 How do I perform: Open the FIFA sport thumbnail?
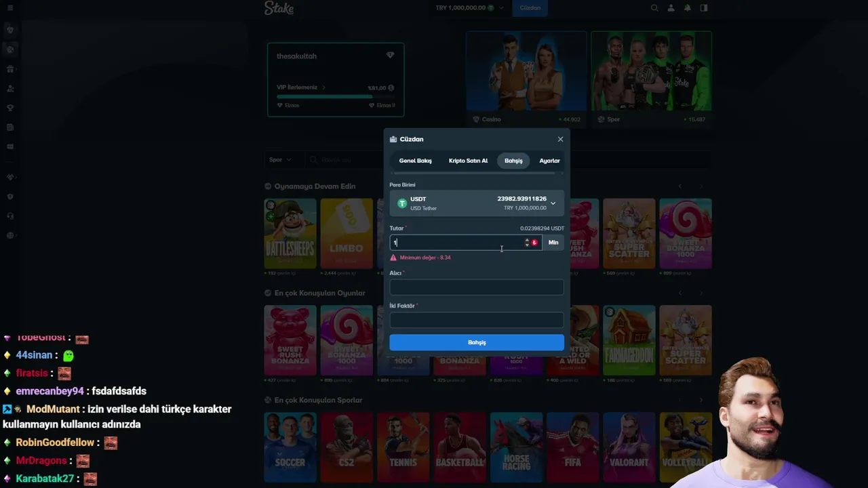[x=572, y=447]
